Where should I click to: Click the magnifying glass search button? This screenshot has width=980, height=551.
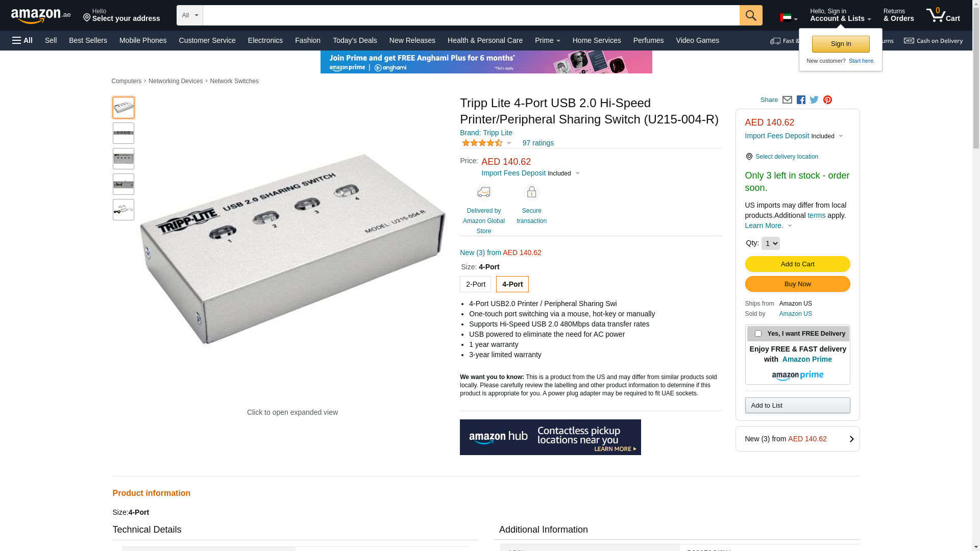750,15
